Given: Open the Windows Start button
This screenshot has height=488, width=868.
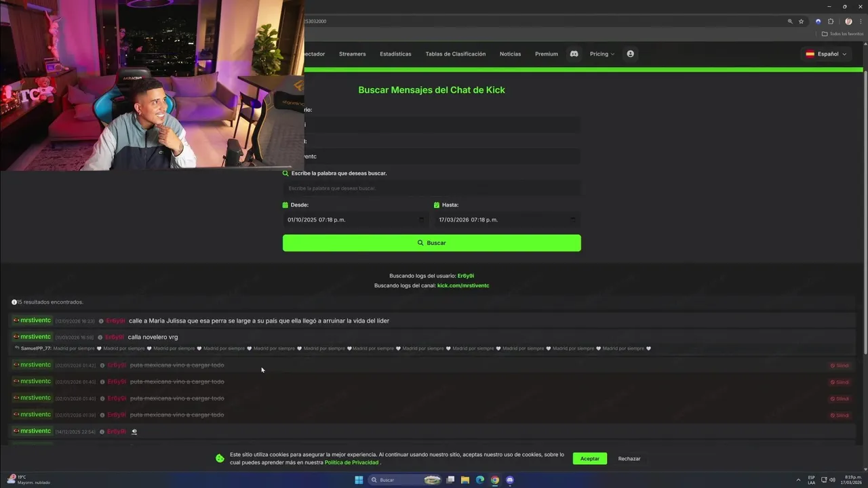Looking at the screenshot, I should click(359, 480).
